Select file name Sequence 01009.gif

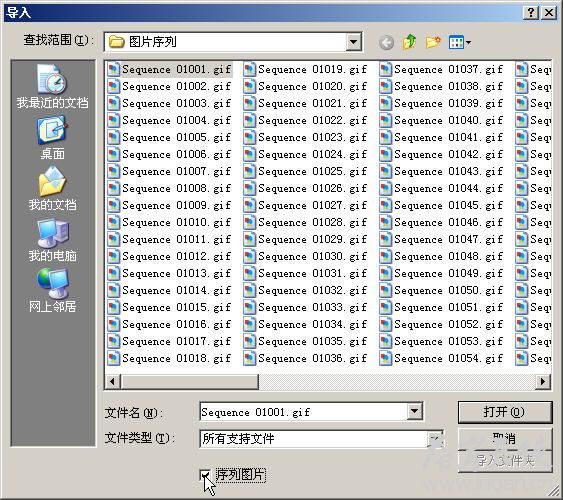176,205
